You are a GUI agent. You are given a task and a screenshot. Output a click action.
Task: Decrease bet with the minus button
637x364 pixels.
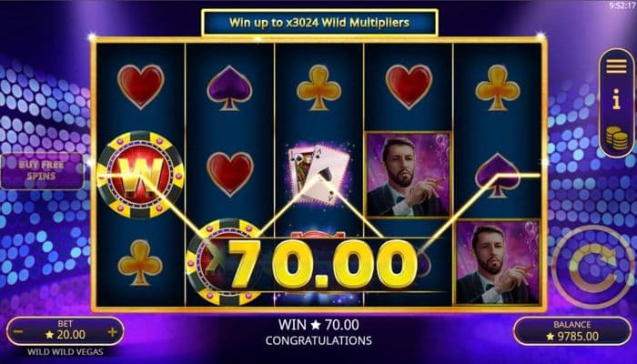pos(18,332)
